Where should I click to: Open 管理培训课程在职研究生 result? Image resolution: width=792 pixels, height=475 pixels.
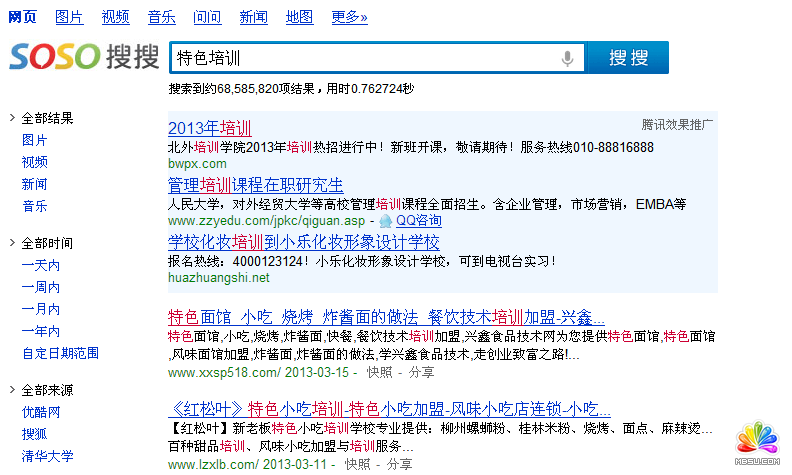click(255, 185)
